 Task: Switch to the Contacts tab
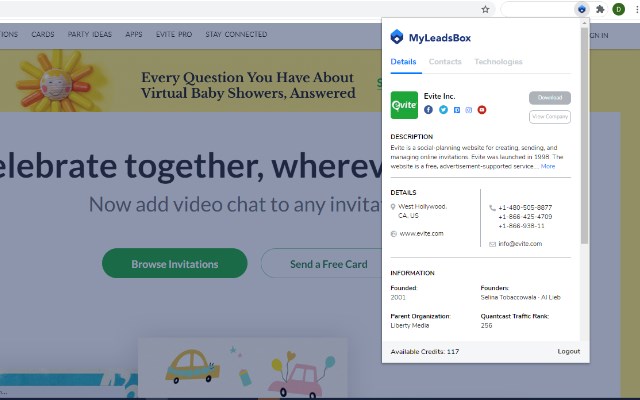445,62
